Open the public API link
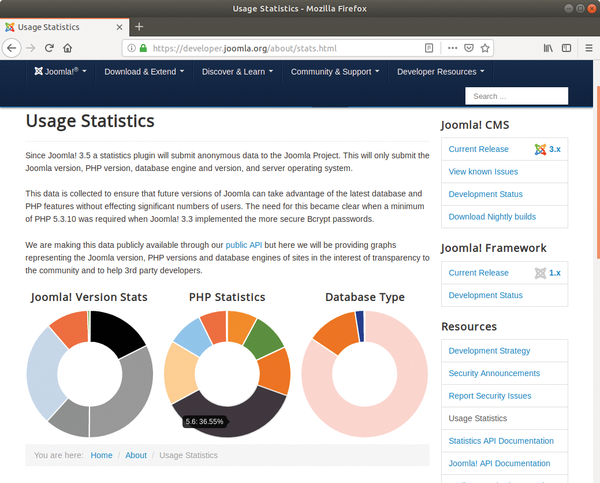Image resolution: width=600 pixels, height=483 pixels. [x=244, y=245]
